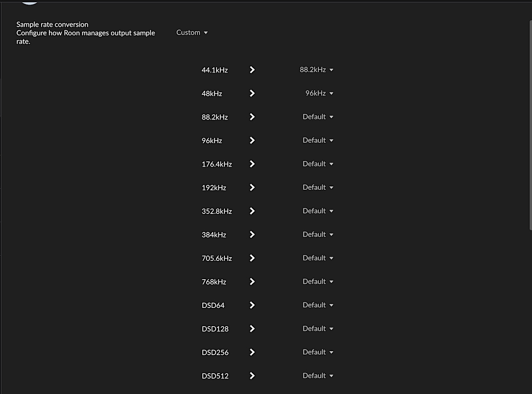Open Default dropdown for DSD512 row
The height and width of the screenshot is (394, 532).
pyautogui.click(x=318, y=375)
